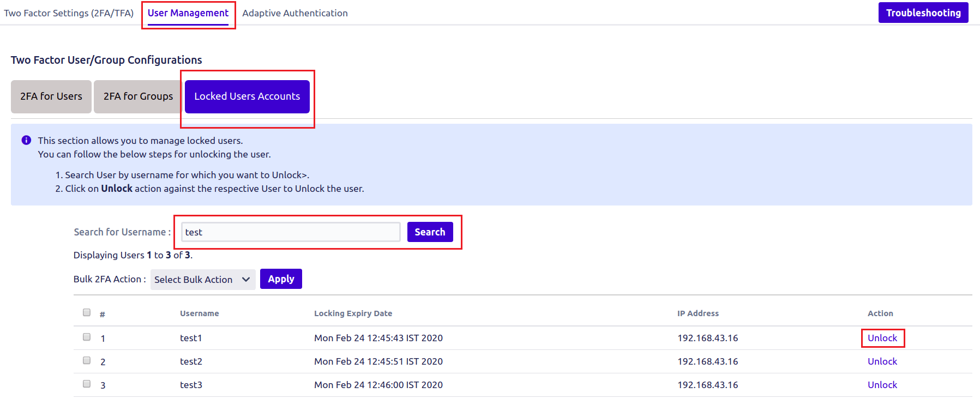The height and width of the screenshot is (405, 980).
Task: Unlock the test3 user account
Action: point(882,385)
